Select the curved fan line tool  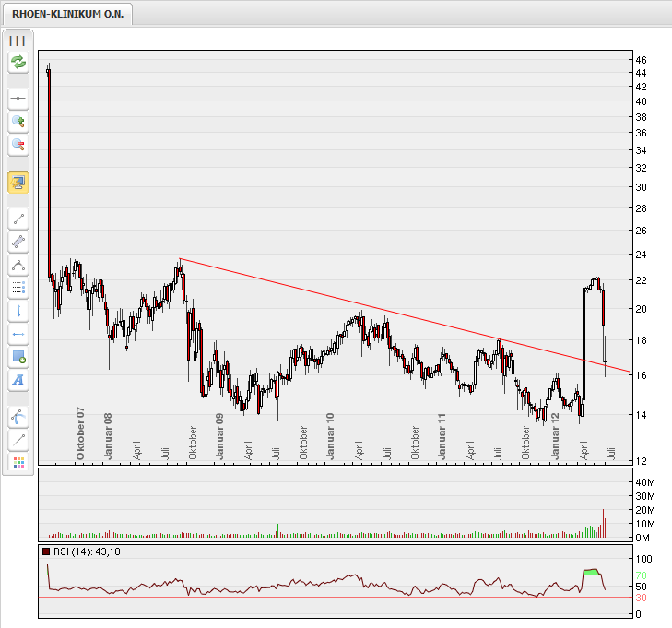click(18, 417)
